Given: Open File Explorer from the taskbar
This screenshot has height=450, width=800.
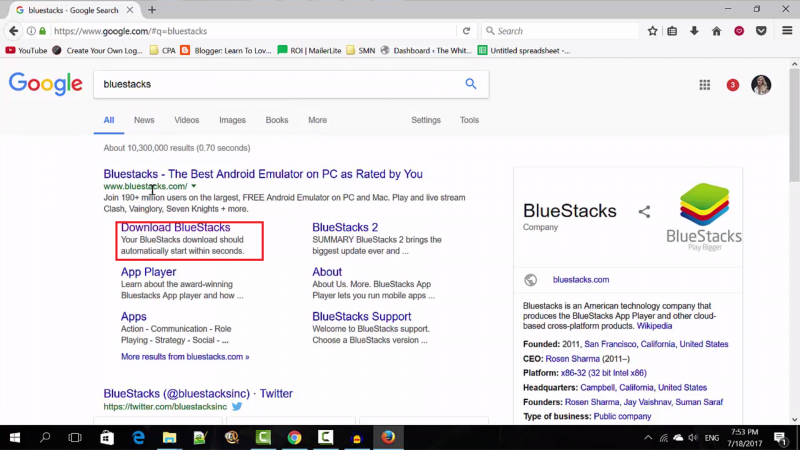Looking at the screenshot, I should tap(169, 437).
